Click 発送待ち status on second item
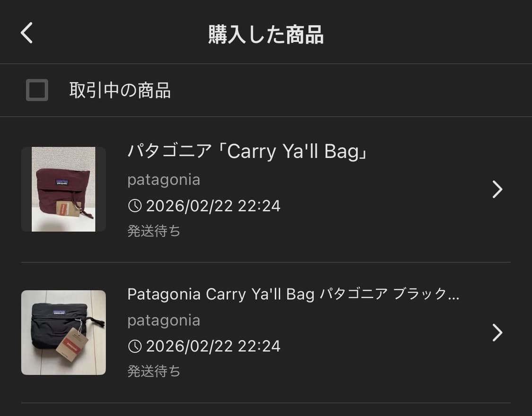 pyautogui.click(x=154, y=371)
